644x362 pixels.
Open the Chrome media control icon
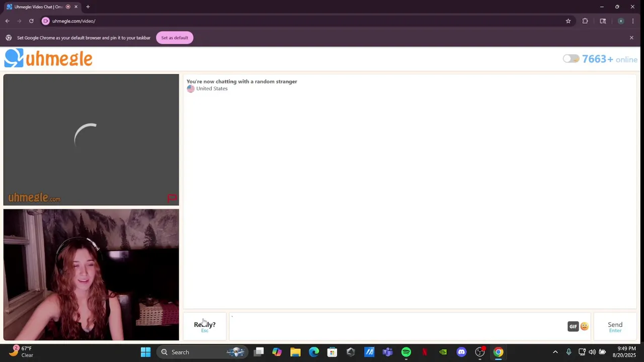tap(603, 21)
